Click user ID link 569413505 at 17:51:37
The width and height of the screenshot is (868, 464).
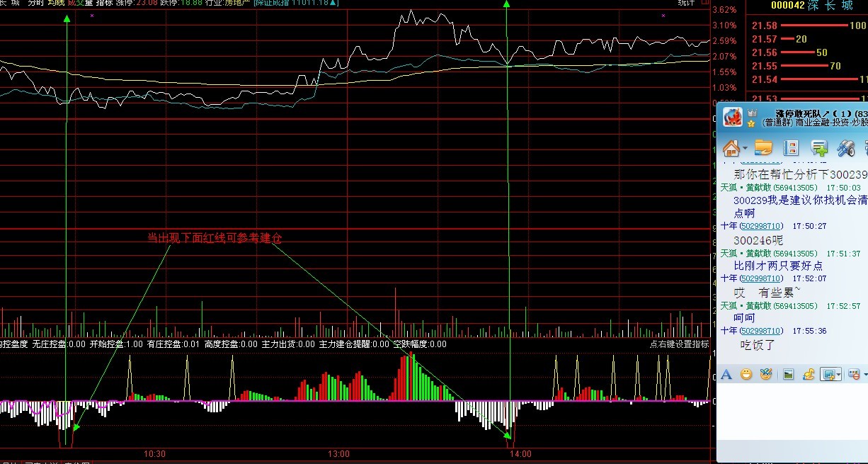[x=796, y=254]
